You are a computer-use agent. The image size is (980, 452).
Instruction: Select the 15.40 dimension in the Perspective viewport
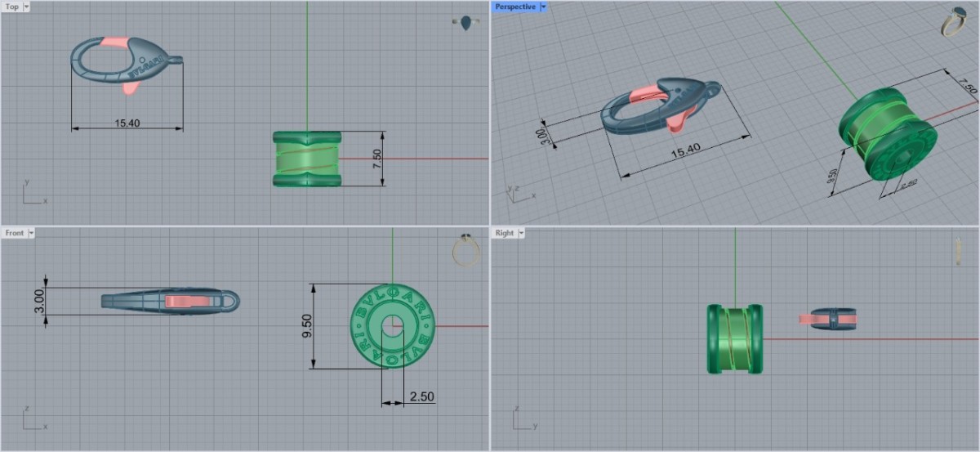click(685, 150)
